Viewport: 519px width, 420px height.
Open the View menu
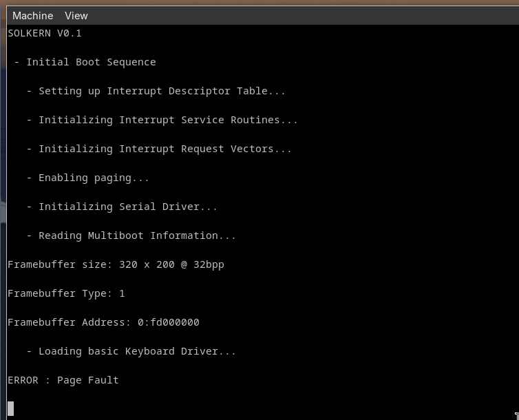pyautogui.click(x=76, y=16)
